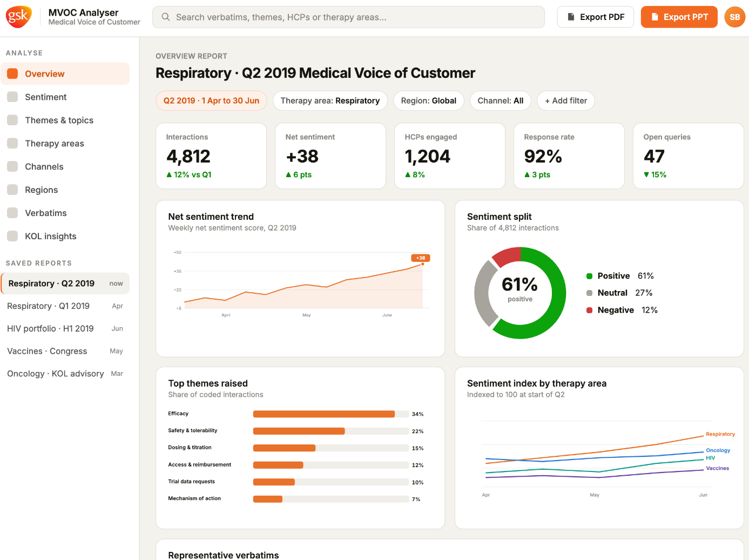This screenshot has width=749, height=560.
Task: Open the Channel: All filter
Action: (501, 100)
